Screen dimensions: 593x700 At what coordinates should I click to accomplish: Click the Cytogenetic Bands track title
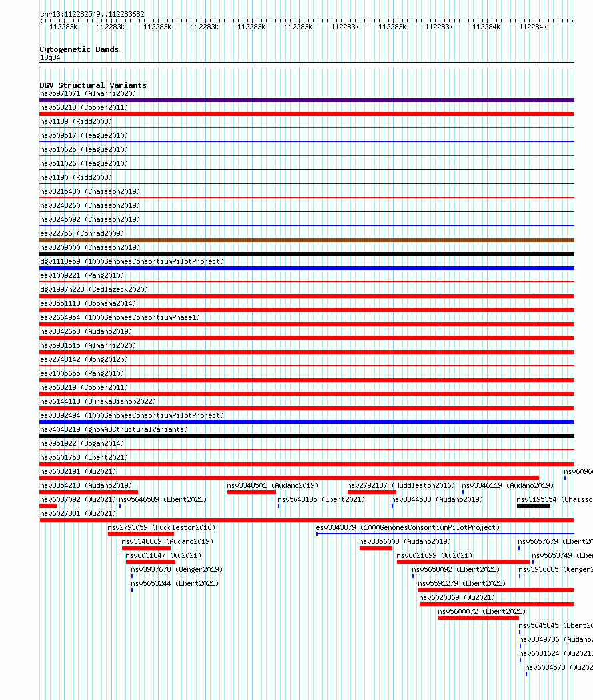(x=79, y=49)
